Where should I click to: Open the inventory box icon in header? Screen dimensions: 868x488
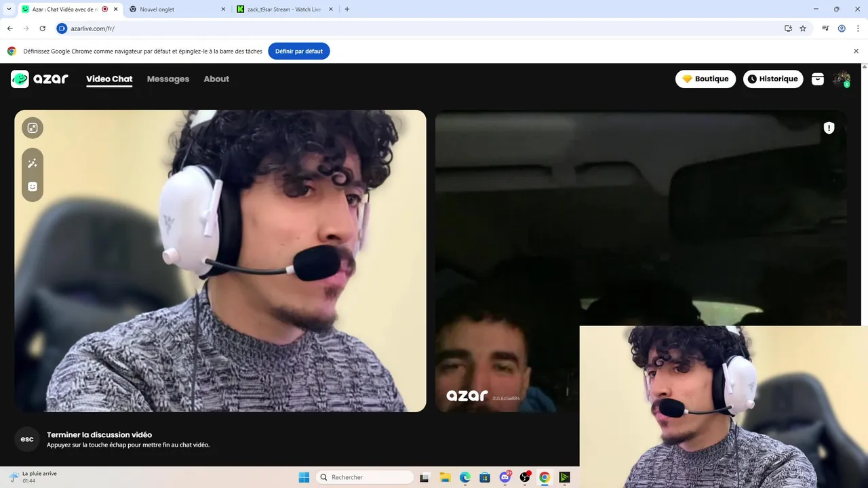[818, 79]
